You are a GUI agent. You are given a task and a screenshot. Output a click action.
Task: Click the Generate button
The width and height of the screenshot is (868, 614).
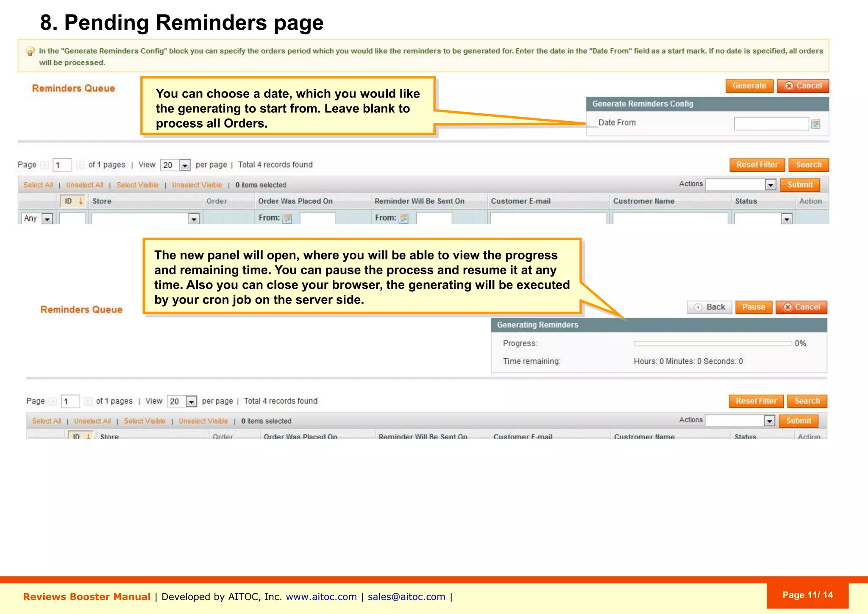[x=749, y=86]
